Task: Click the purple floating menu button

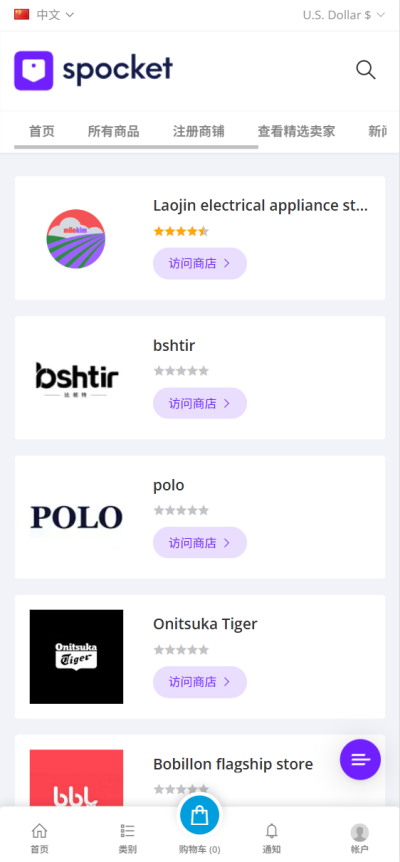Action: pos(360,759)
